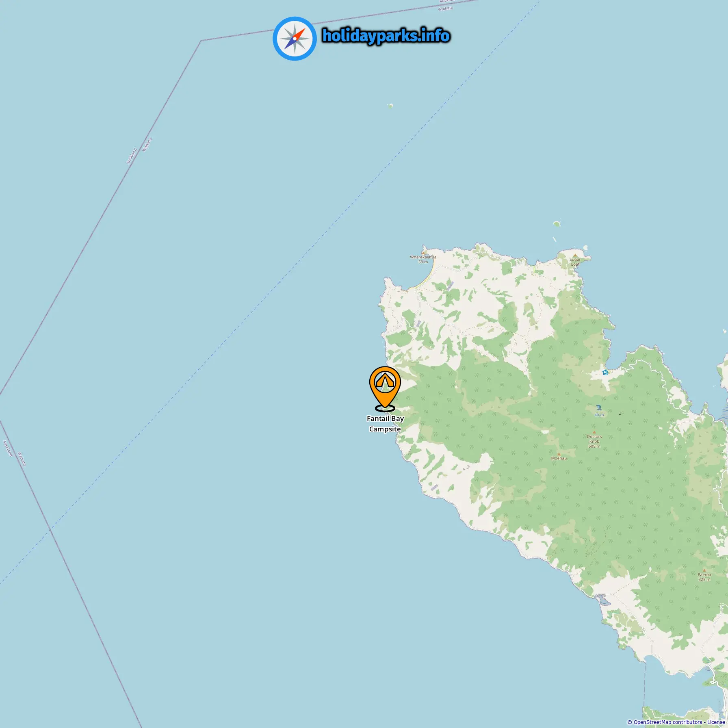Viewport: 728px width, 728px height.
Task: Click the Paeroa peak triangle marker
Action: (x=704, y=570)
